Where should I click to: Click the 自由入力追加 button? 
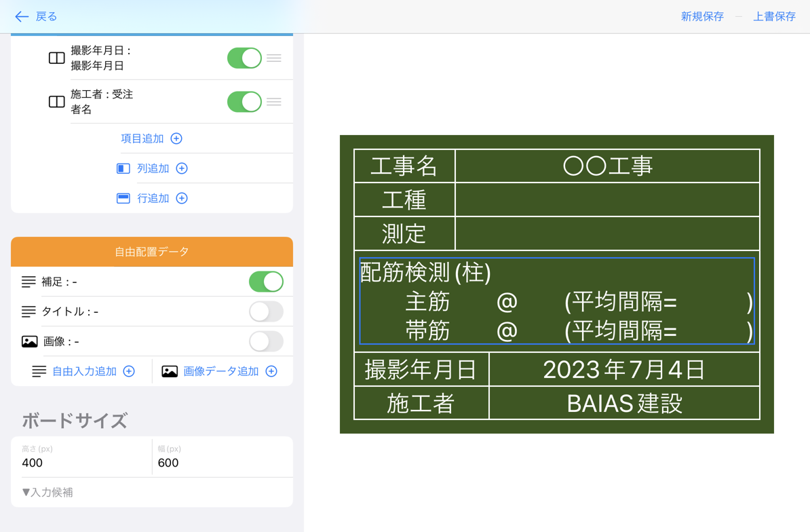pos(84,371)
